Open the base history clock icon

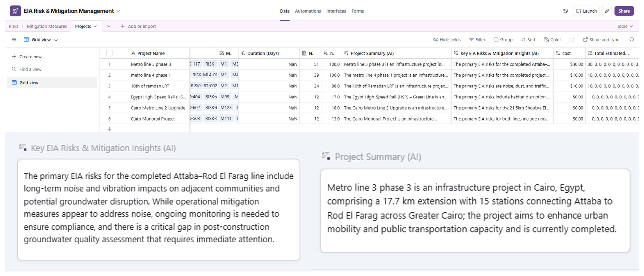pos(565,11)
